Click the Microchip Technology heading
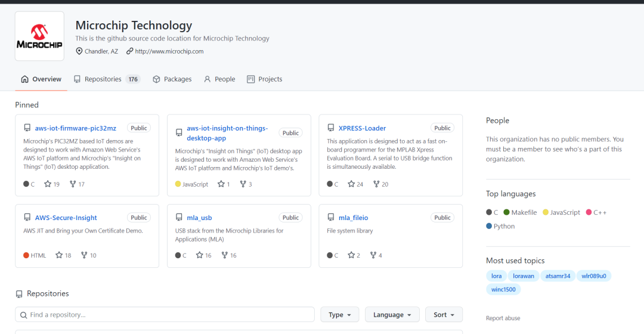Image resolution: width=644 pixels, height=334 pixels. [134, 26]
